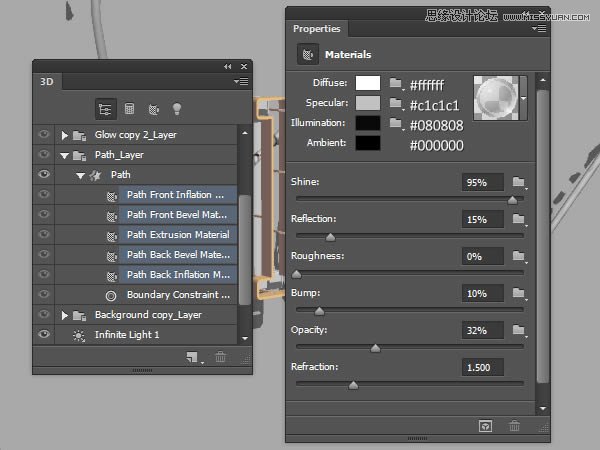Screen dimensions: 600x450
Task: Open Bump texture folder menu
Action: tap(519, 293)
